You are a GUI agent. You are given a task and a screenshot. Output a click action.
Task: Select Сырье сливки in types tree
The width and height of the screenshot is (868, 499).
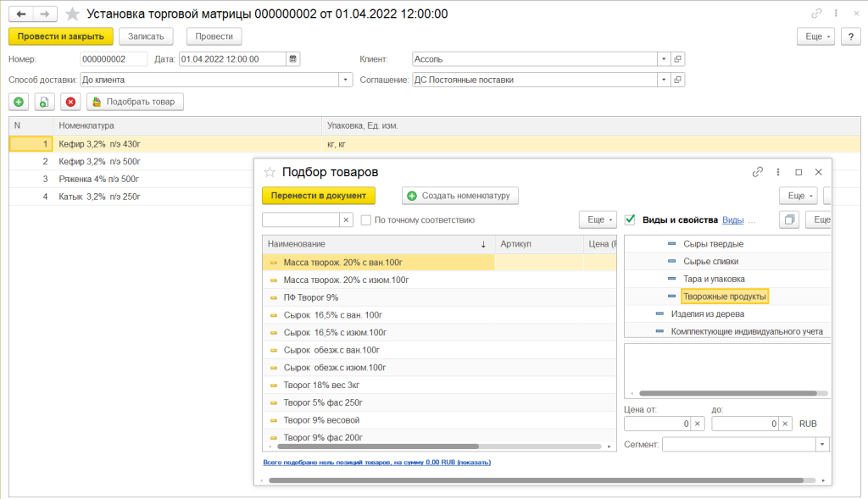[711, 261]
